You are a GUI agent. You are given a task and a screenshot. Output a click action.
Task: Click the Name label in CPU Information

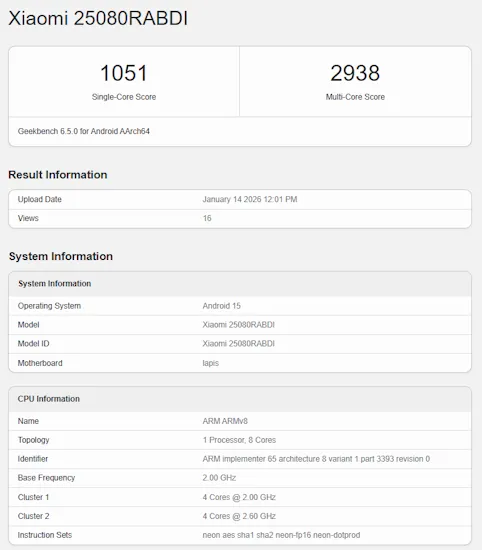pyautogui.click(x=28, y=421)
